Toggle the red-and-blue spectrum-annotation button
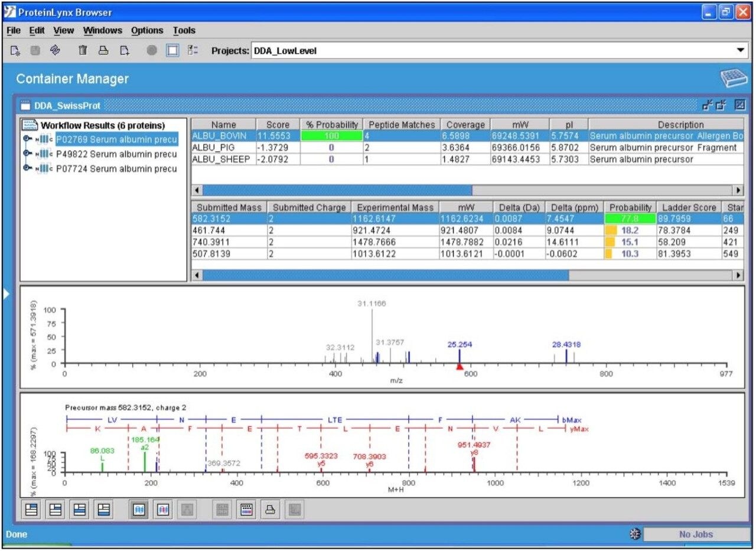The image size is (756, 551). 163,510
